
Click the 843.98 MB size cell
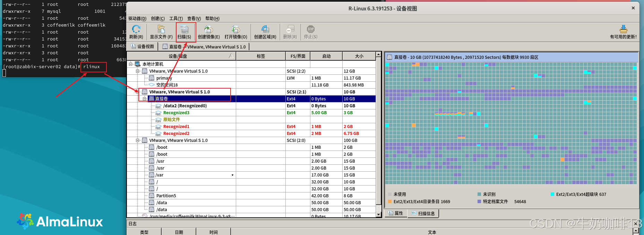[359, 85]
